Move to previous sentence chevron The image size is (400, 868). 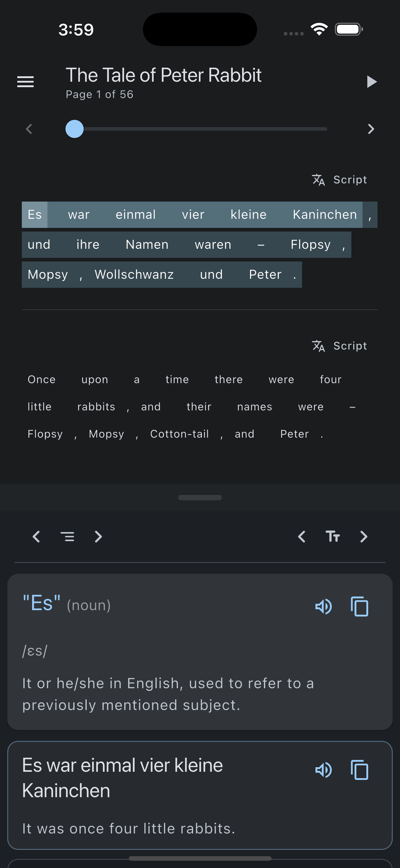point(36,536)
